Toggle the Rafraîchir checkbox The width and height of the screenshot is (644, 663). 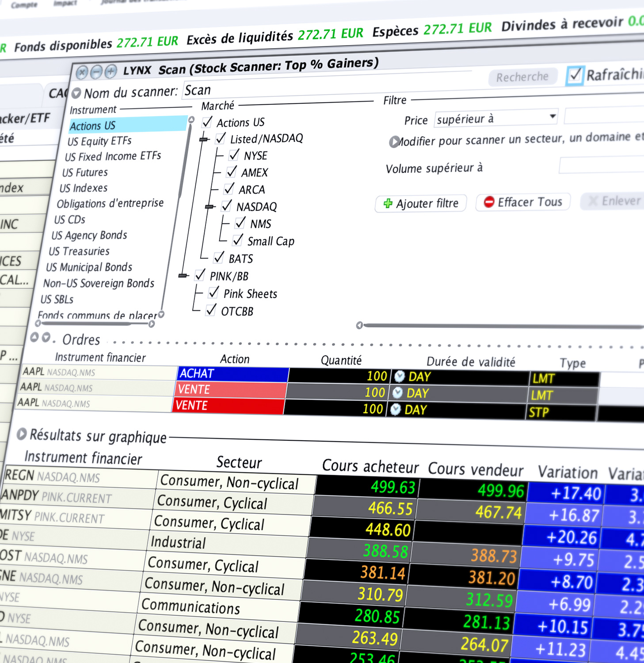click(x=575, y=76)
